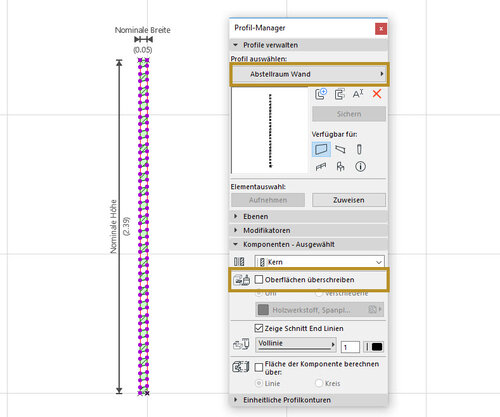The width and height of the screenshot is (500, 417).
Task: Open the Abstellraum Wand profile selector
Action: [x=309, y=74]
